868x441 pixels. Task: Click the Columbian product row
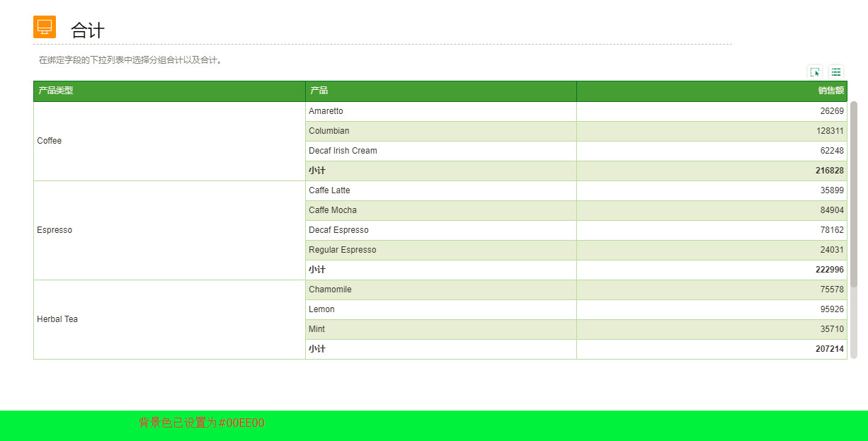[x=440, y=131]
